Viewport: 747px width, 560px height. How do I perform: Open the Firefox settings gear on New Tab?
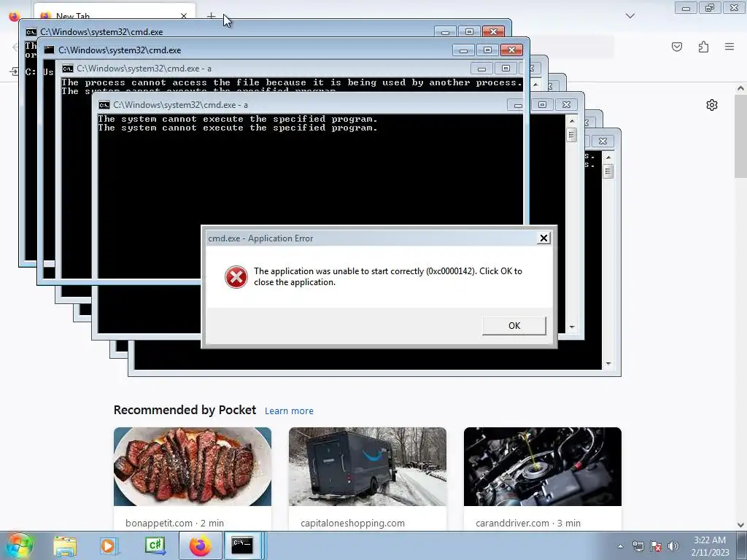coord(712,105)
